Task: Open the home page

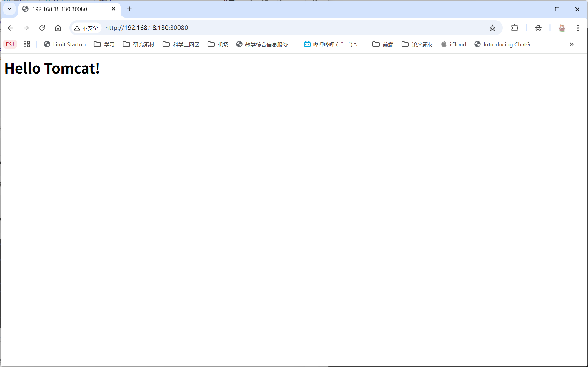Action: [x=58, y=28]
